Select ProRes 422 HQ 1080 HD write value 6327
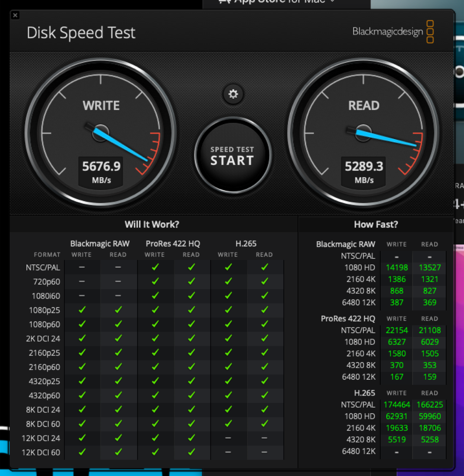This screenshot has width=464, height=476. click(397, 342)
